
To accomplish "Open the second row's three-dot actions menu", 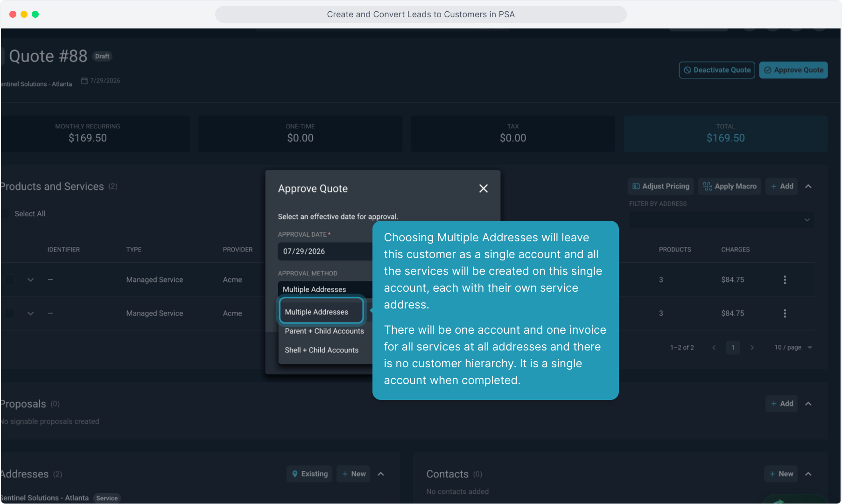I will click(785, 313).
